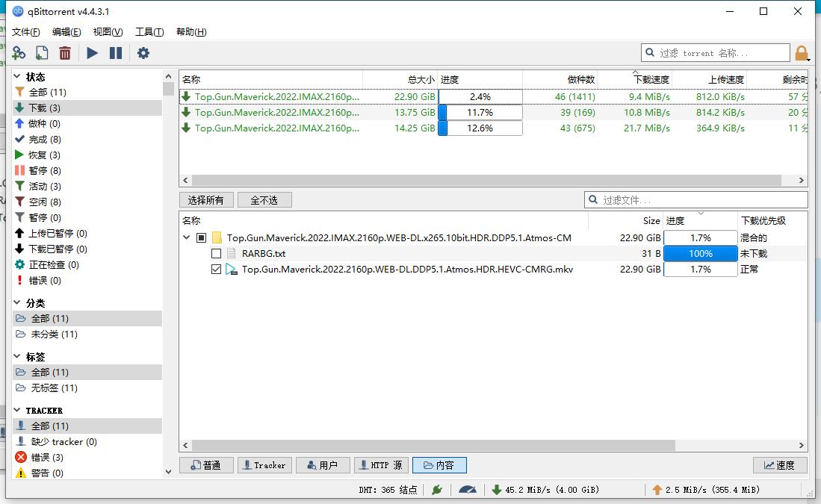
Task: Click the 2.4% progress bar
Action: click(480, 97)
